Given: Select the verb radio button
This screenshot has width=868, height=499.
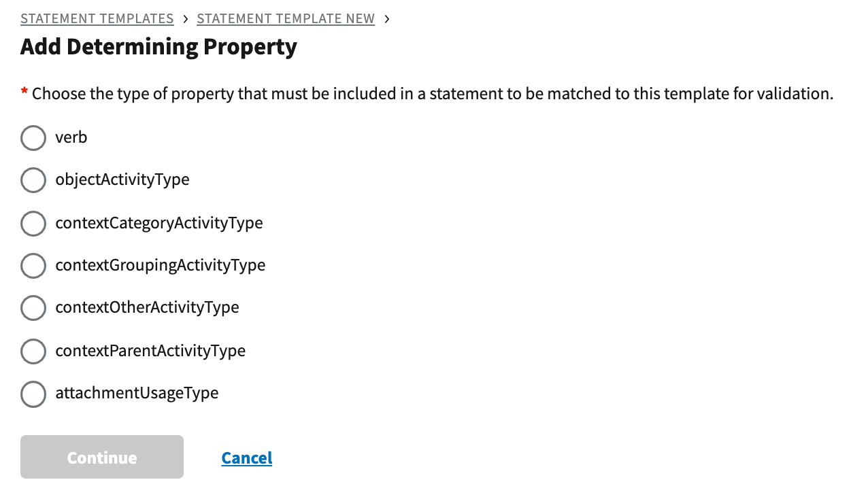Looking at the screenshot, I should point(33,138).
